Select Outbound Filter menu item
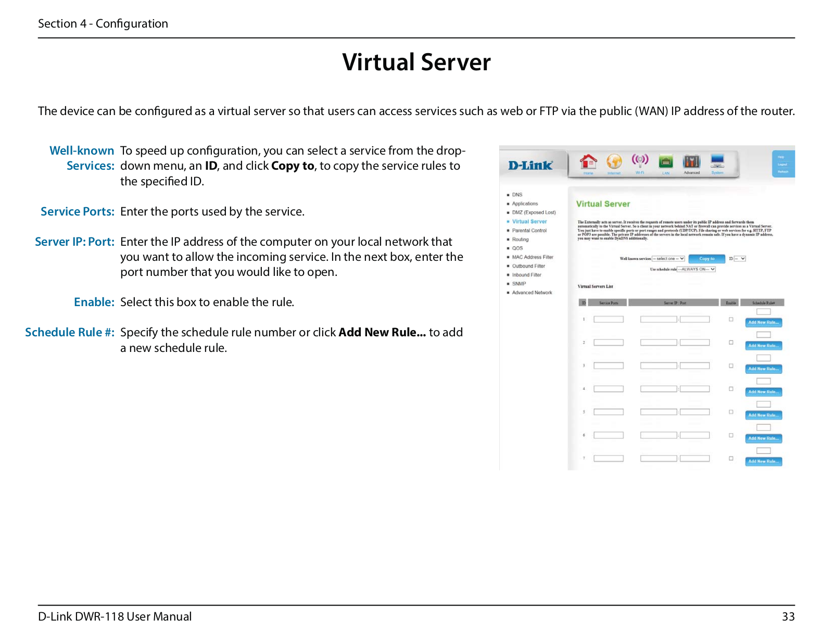The image size is (833, 644). 528,266
